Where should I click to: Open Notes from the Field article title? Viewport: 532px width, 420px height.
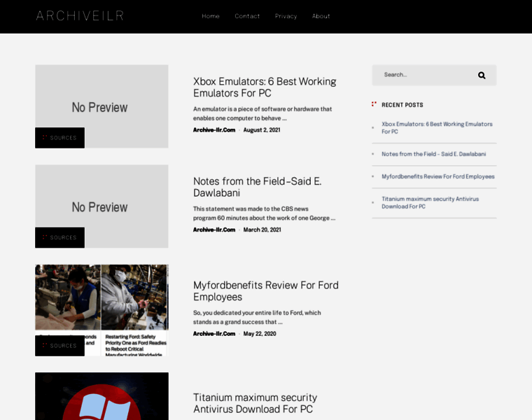tap(257, 187)
